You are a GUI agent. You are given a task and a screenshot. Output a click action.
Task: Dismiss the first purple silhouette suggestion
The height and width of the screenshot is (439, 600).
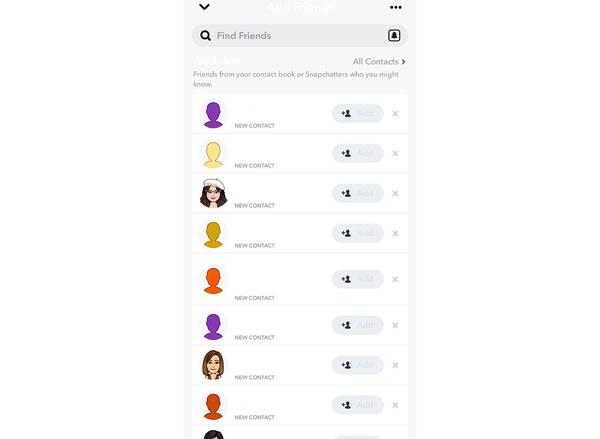[x=395, y=114]
